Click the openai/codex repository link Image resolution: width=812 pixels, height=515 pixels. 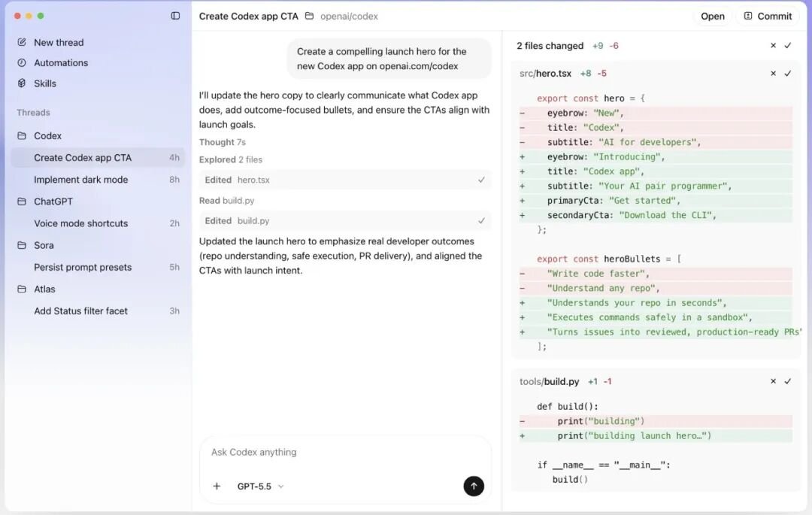[x=349, y=16]
